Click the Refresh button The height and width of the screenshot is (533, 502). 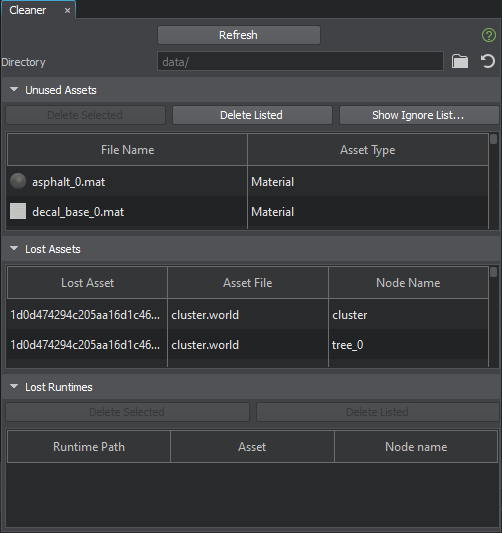tap(239, 35)
